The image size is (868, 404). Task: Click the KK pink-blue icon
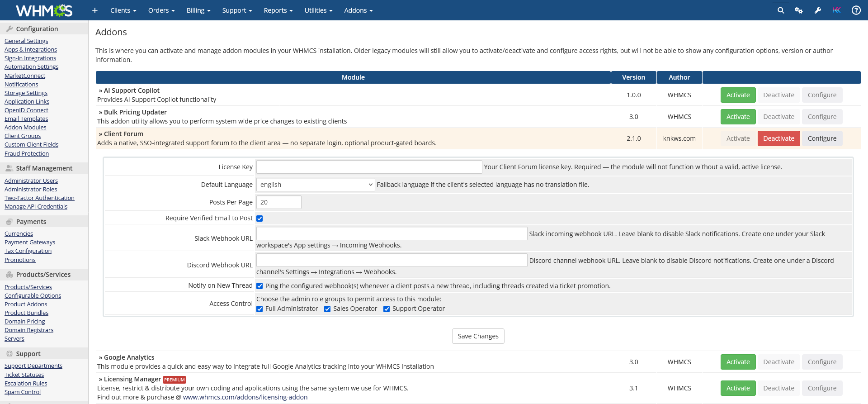click(x=837, y=10)
